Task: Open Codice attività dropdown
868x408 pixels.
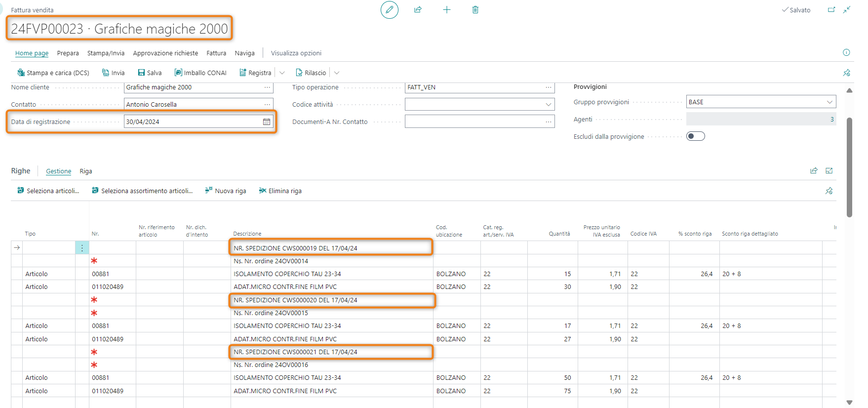Action: 548,105
